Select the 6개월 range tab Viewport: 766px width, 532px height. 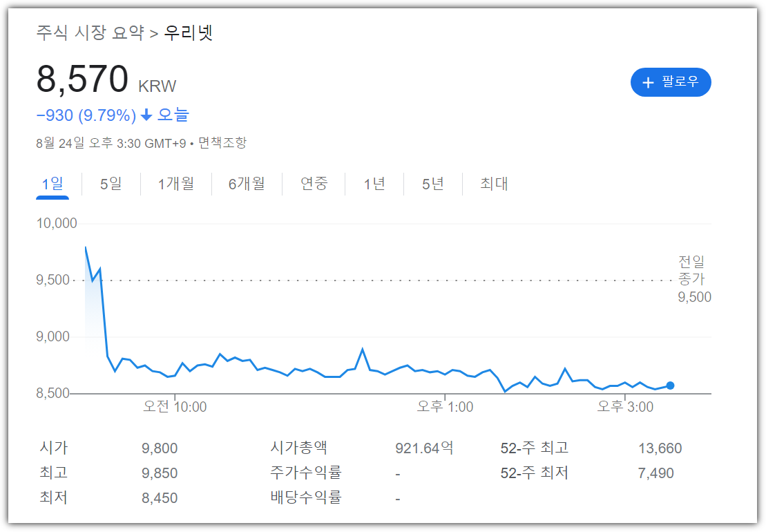pos(247,184)
